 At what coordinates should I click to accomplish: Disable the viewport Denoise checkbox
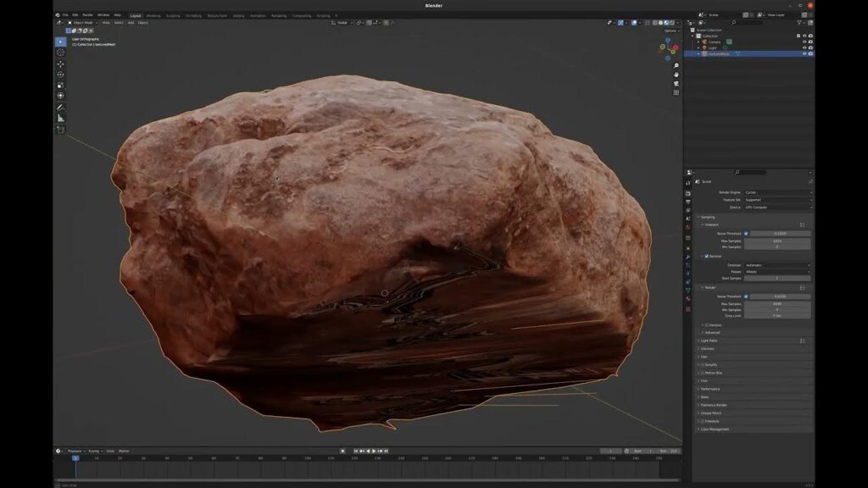pyautogui.click(x=707, y=256)
